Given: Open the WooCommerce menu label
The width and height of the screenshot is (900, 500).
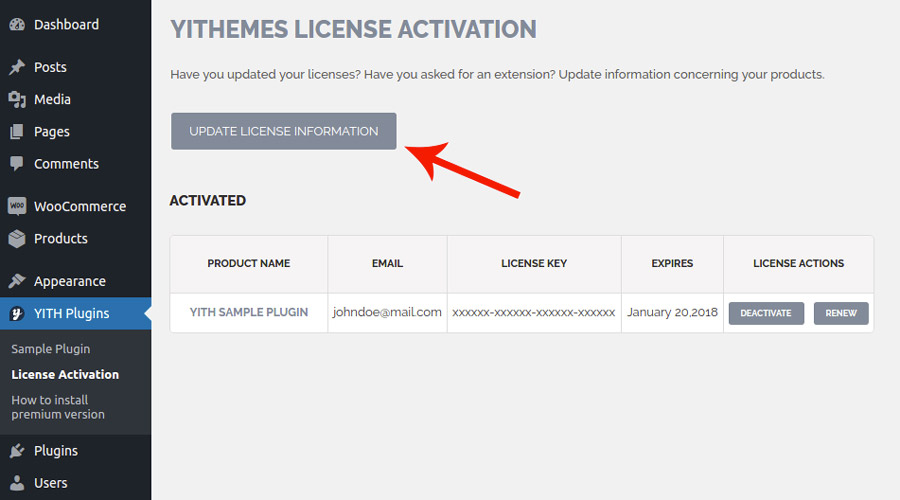Looking at the screenshot, I should coord(80,206).
